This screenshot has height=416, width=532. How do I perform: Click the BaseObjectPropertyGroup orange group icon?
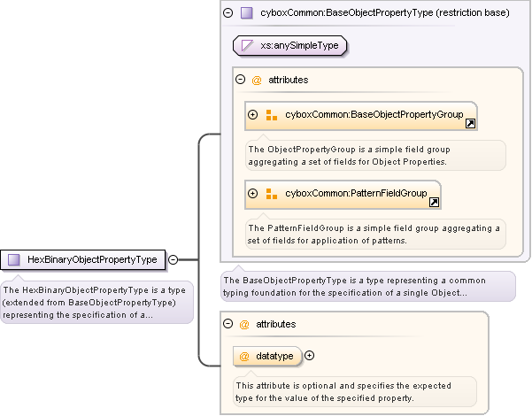click(272, 115)
